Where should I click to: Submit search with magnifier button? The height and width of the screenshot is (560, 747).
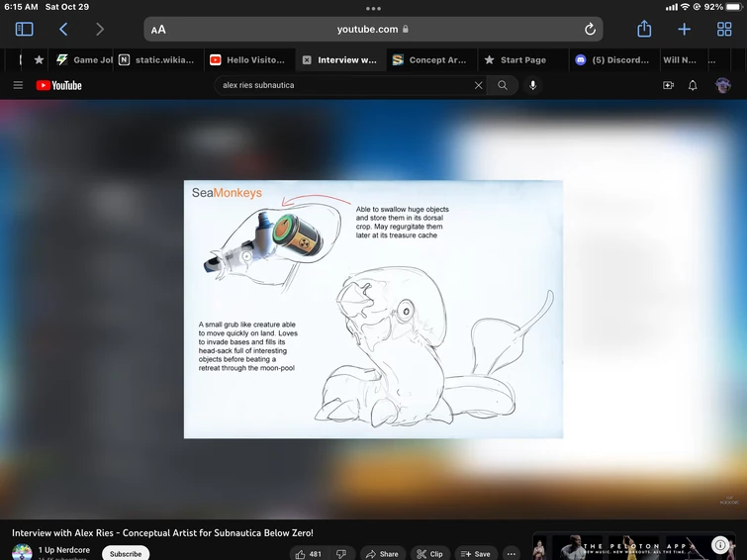[503, 85]
